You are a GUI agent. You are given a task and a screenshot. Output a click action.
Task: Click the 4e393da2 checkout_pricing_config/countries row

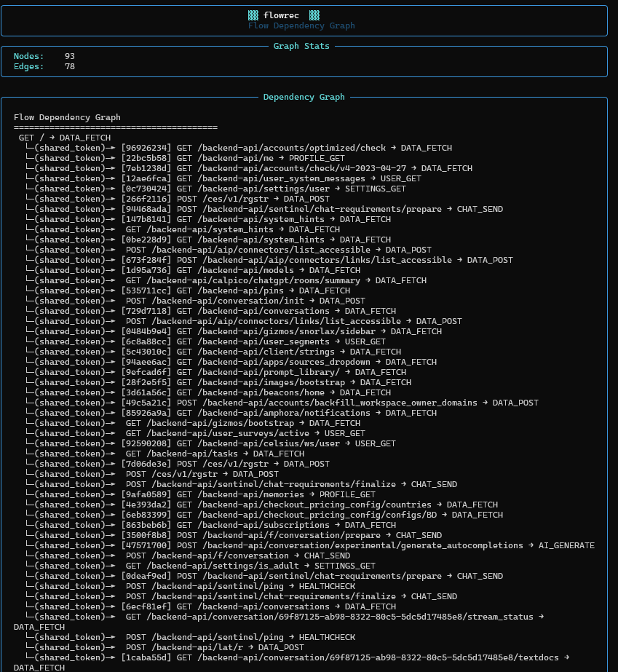(262, 505)
